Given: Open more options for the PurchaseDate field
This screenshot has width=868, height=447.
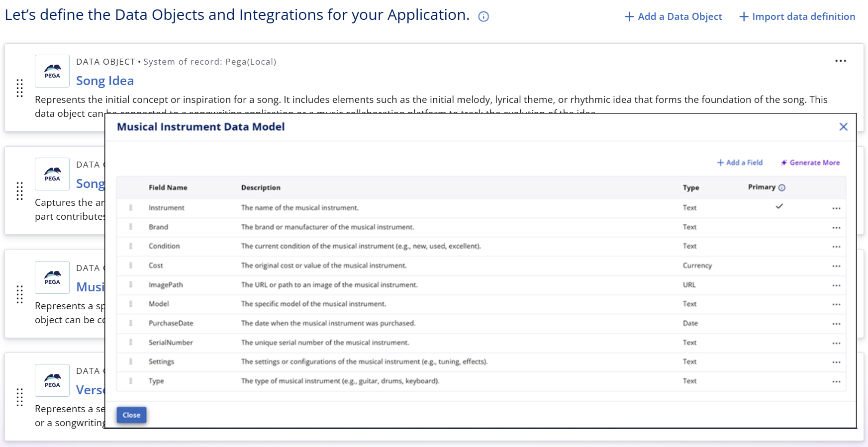Looking at the screenshot, I should click(x=836, y=324).
